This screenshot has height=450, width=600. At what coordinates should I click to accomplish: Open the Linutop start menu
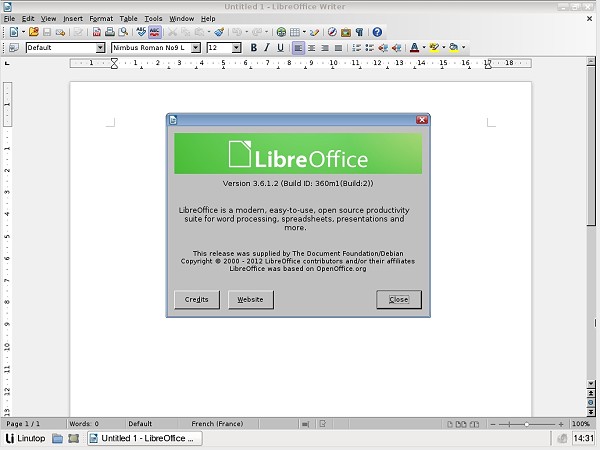pyautogui.click(x=26, y=438)
